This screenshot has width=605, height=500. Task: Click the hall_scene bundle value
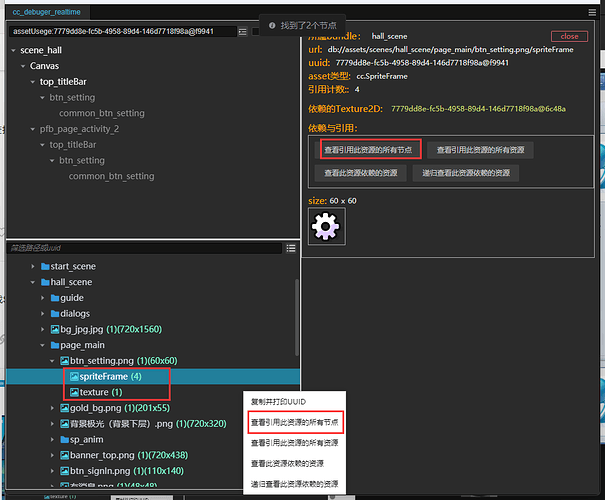tap(389, 36)
